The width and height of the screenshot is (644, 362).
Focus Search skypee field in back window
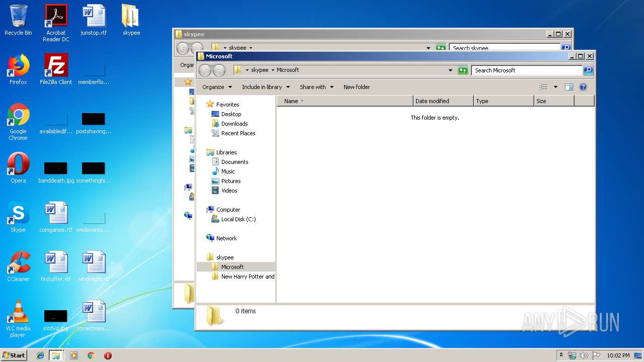(505, 47)
